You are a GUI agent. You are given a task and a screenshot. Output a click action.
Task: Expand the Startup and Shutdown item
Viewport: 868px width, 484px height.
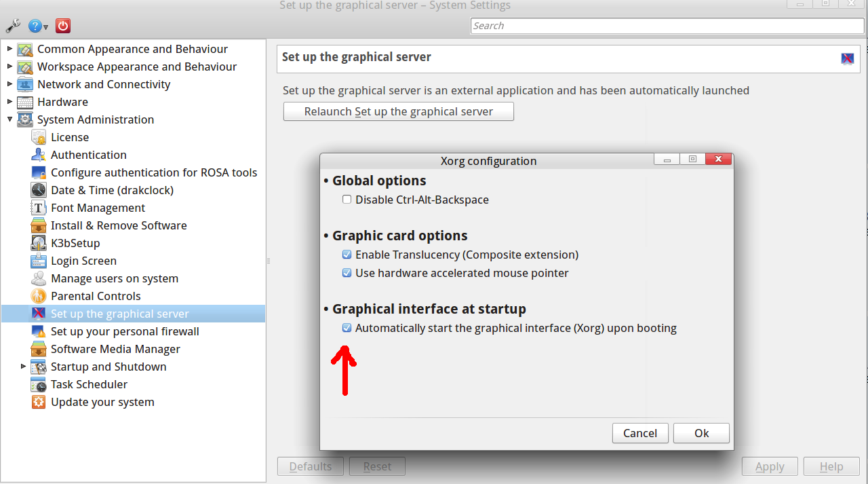point(24,367)
